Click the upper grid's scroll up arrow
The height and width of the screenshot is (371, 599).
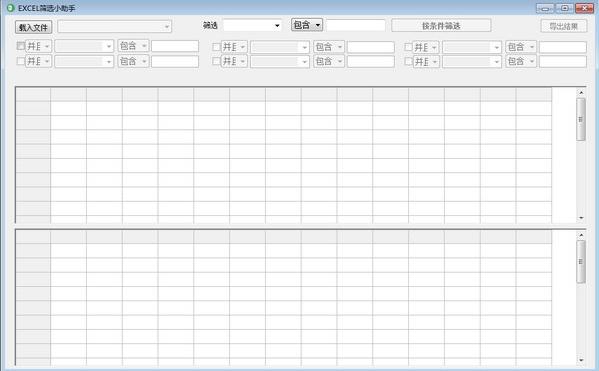pyautogui.click(x=581, y=92)
